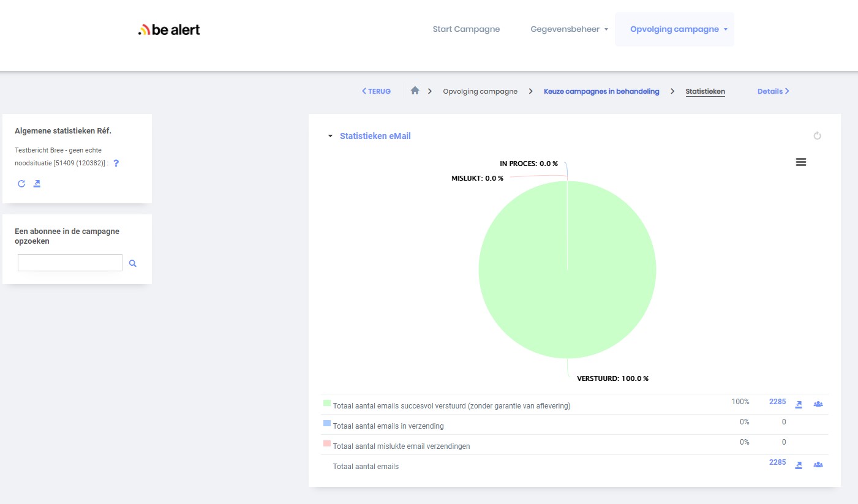
Task: Go back using the TERUG link
Action: [x=376, y=91]
